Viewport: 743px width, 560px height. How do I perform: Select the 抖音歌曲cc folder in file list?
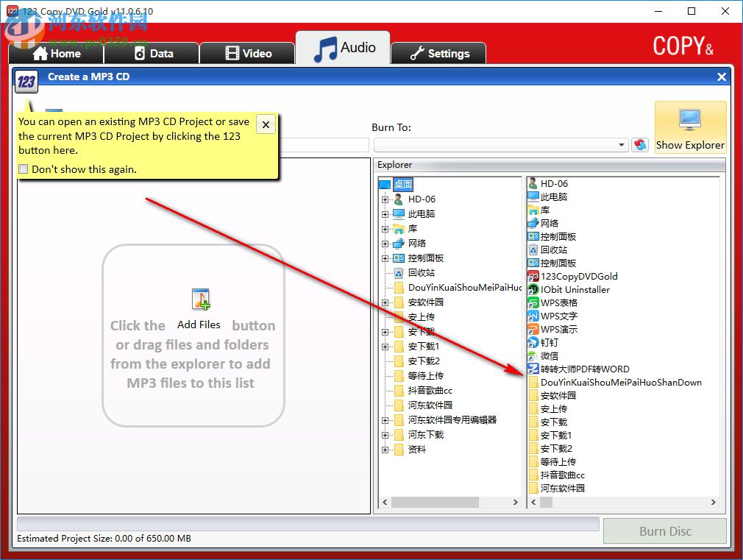556,475
